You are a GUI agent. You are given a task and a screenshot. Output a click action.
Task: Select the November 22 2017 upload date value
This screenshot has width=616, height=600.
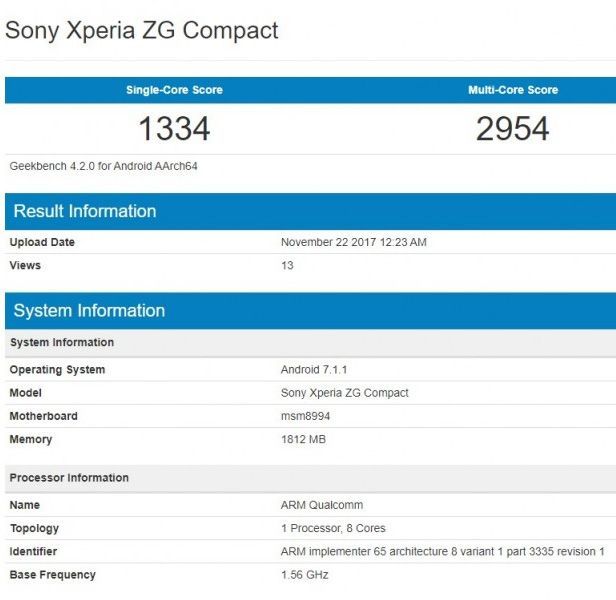point(354,242)
